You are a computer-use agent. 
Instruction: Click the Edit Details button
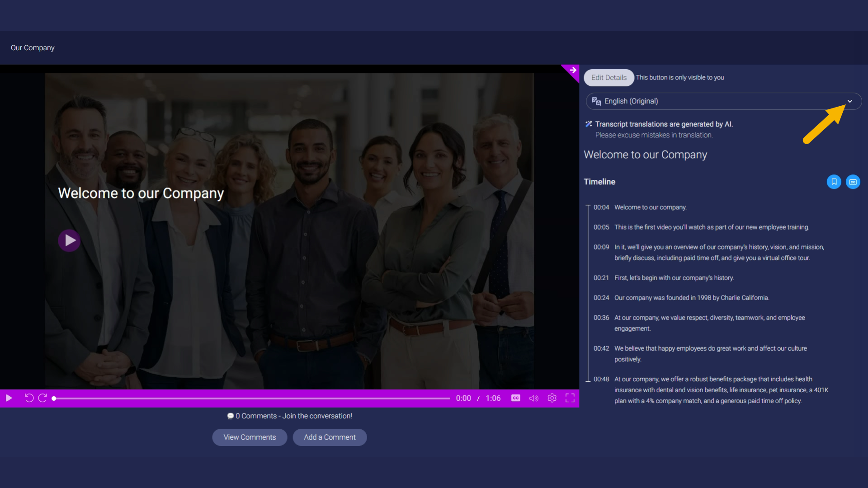(609, 78)
